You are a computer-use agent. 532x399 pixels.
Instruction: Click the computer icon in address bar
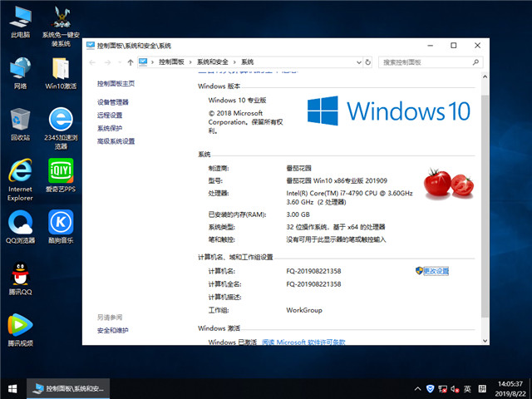coord(143,62)
